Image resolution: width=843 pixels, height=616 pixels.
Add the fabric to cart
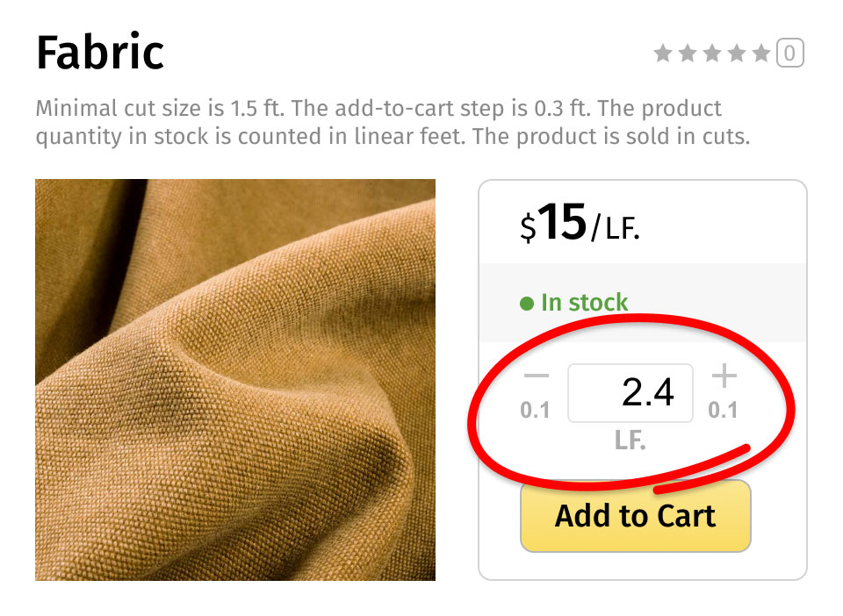636,516
